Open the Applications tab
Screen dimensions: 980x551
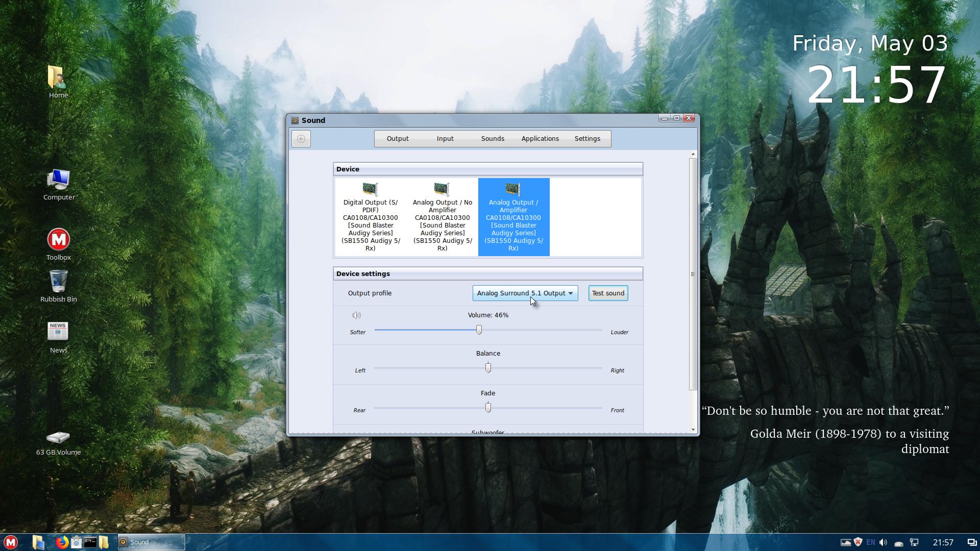pyautogui.click(x=540, y=139)
